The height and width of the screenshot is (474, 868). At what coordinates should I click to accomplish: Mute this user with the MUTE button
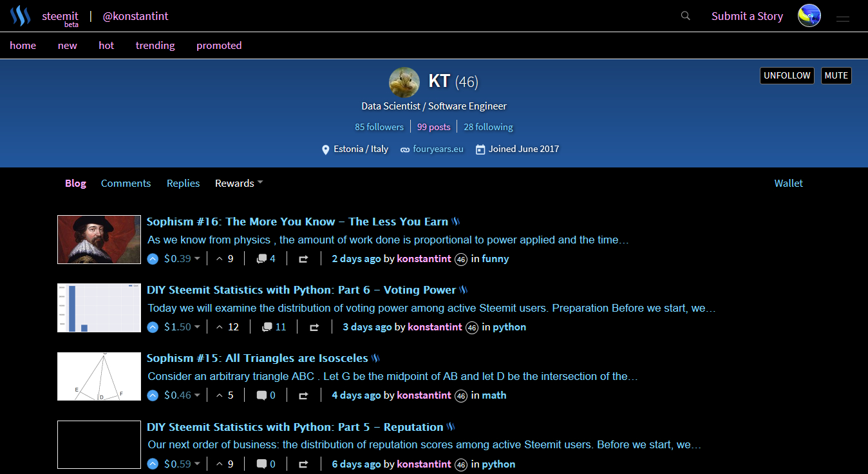click(x=836, y=76)
